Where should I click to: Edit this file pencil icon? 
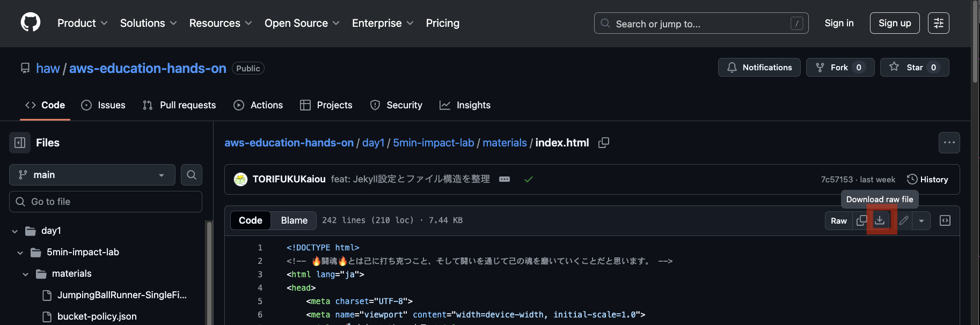(904, 220)
